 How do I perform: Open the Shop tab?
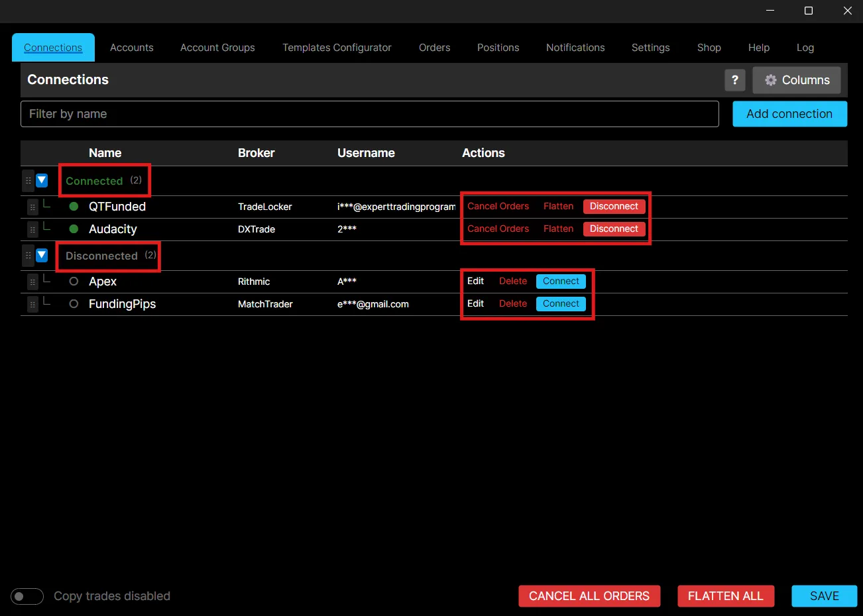(x=709, y=48)
